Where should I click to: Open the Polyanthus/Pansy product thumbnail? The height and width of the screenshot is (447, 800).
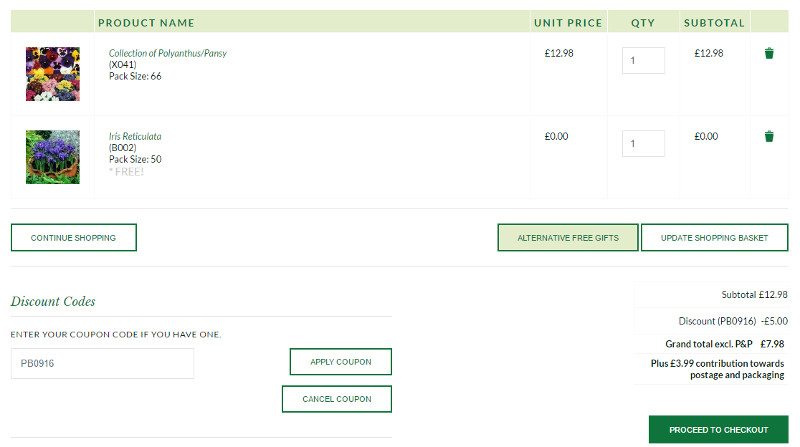[52, 73]
